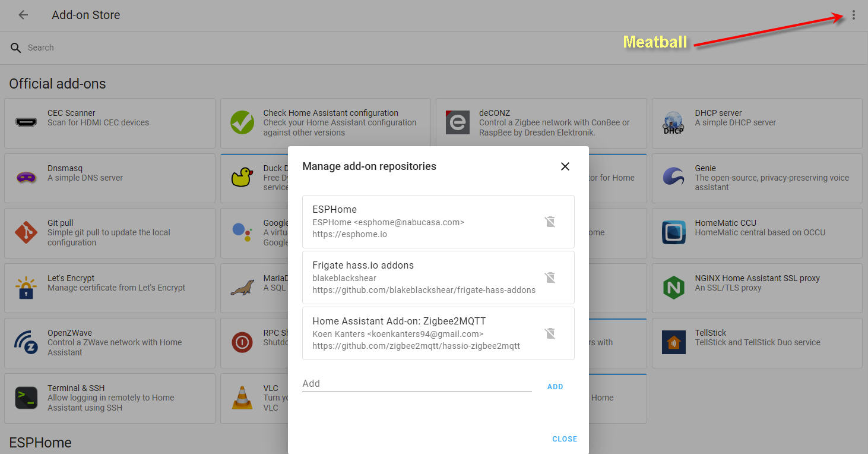This screenshot has width=868, height=454.
Task: Dismiss the dialog with the X
Action: pos(565,166)
